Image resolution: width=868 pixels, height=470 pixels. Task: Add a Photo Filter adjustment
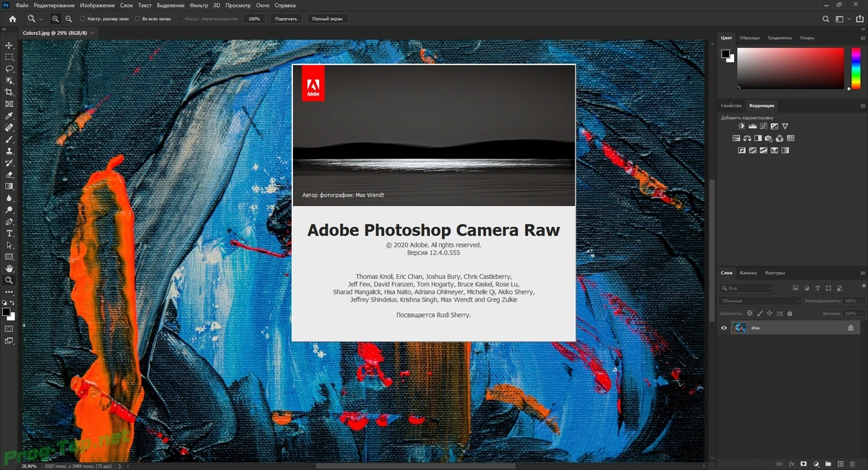[x=769, y=138]
